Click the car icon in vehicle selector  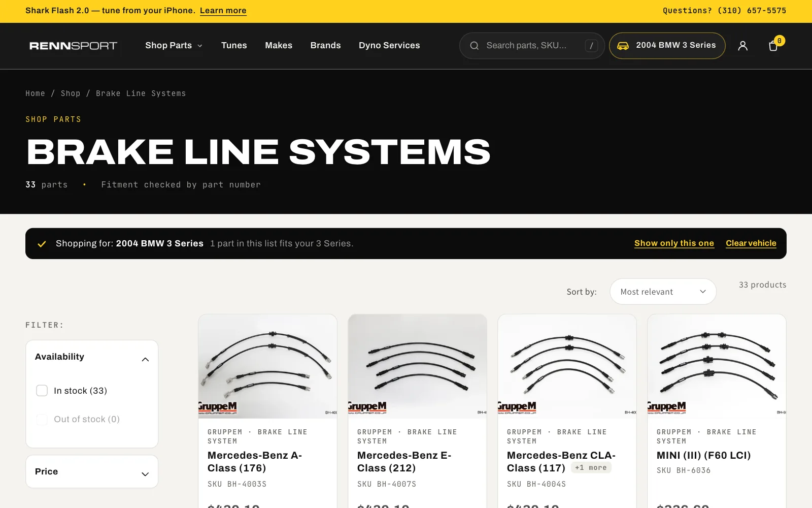click(x=623, y=46)
